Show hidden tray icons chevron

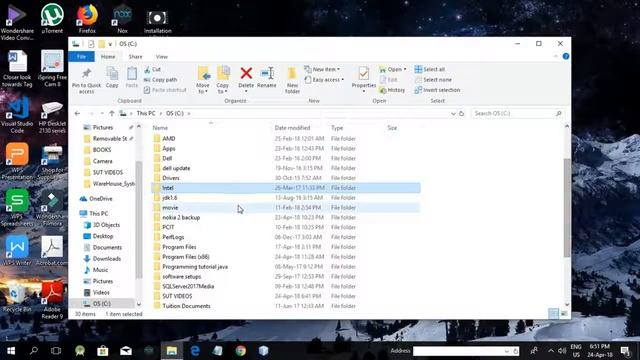coord(551,351)
